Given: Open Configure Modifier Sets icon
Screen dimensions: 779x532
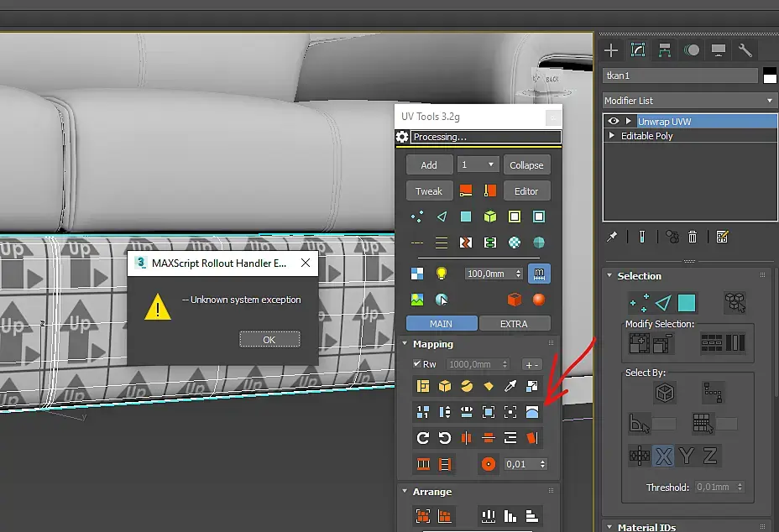Looking at the screenshot, I should 722,237.
